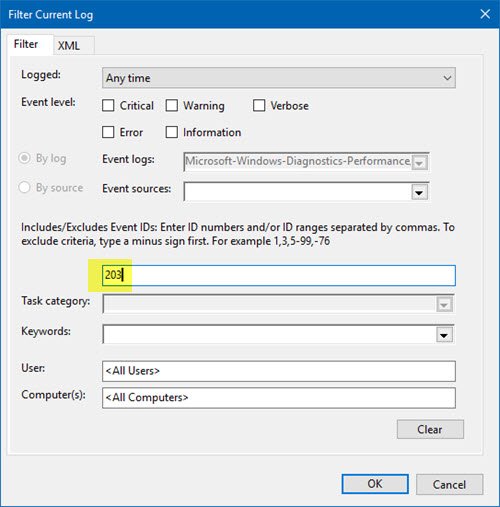The width and height of the screenshot is (500, 507).
Task: Select the By source radio button
Action: [x=24, y=187]
